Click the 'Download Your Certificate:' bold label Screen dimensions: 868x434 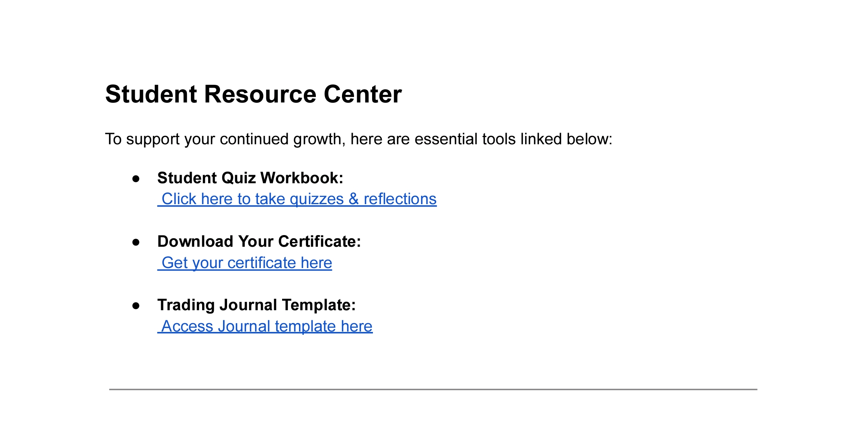pos(259,242)
